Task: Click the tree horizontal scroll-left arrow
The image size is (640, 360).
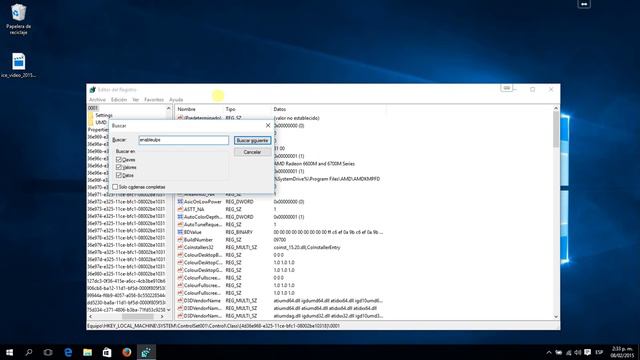Action: [91, 317]
